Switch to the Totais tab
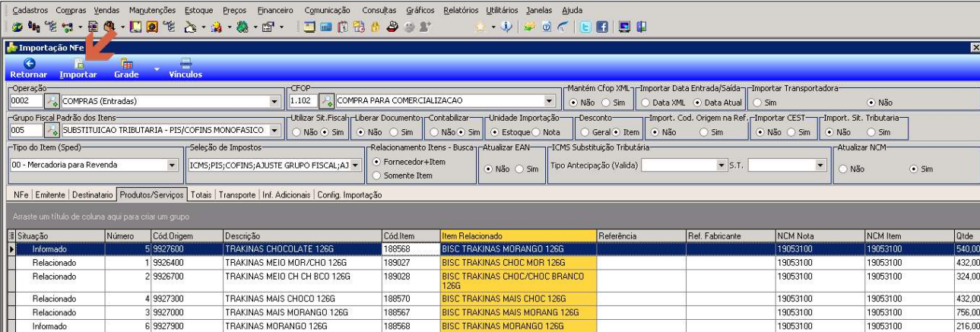980x332 pixels. click(201, 194)
